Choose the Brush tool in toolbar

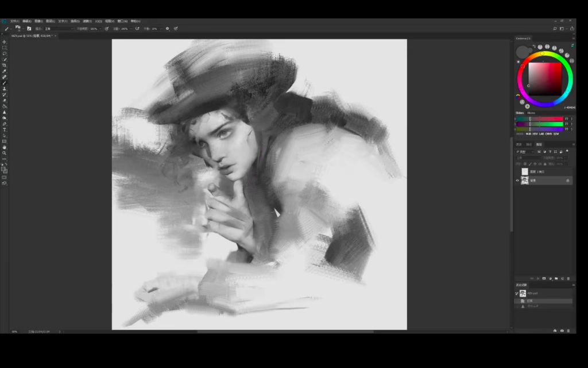[4, 83]
